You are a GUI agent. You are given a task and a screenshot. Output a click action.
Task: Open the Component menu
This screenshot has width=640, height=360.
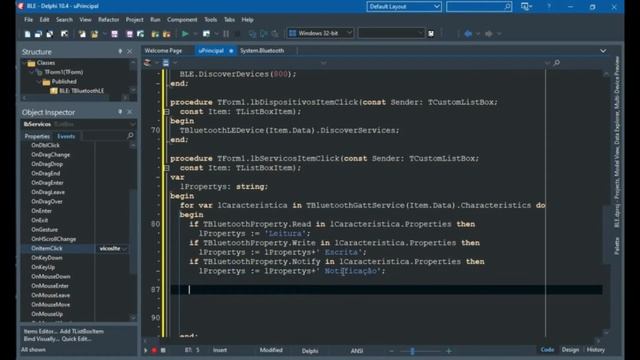pyautogui.click(x=182, y=20)
